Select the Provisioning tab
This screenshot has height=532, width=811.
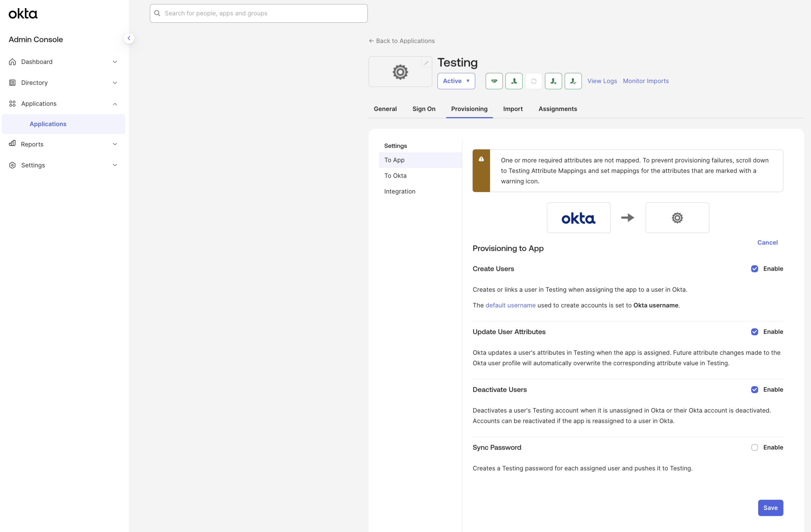[x=469, y=109]
